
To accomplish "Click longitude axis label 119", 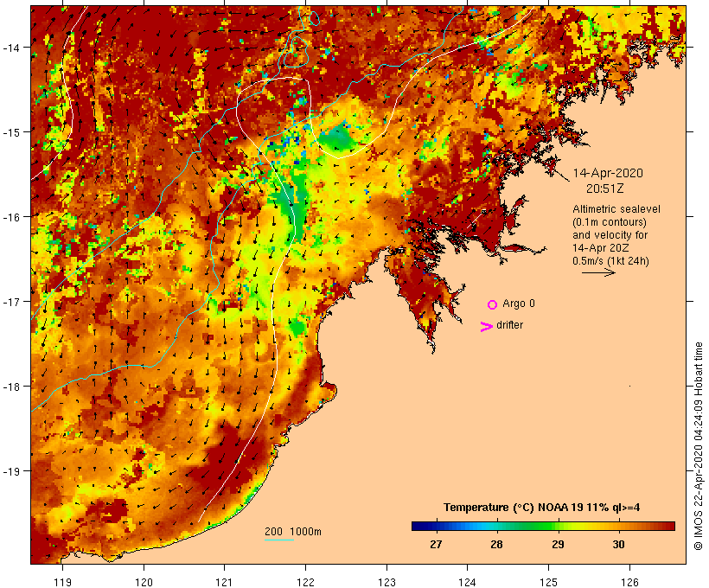I will point(62,582).
